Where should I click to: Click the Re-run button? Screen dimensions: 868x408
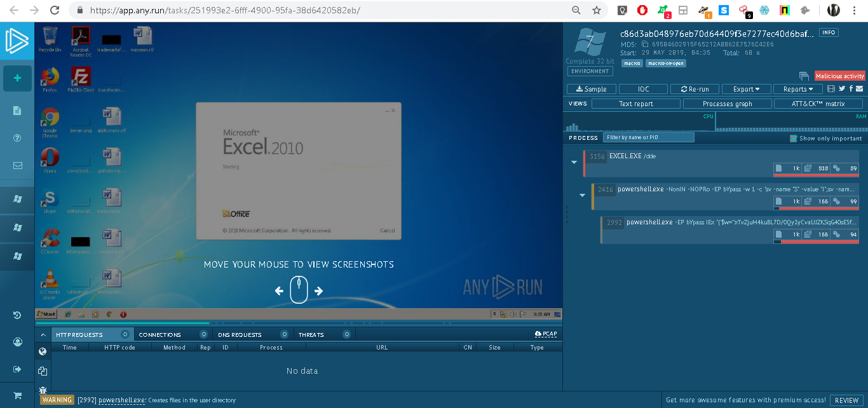click(x=695, y=89)
